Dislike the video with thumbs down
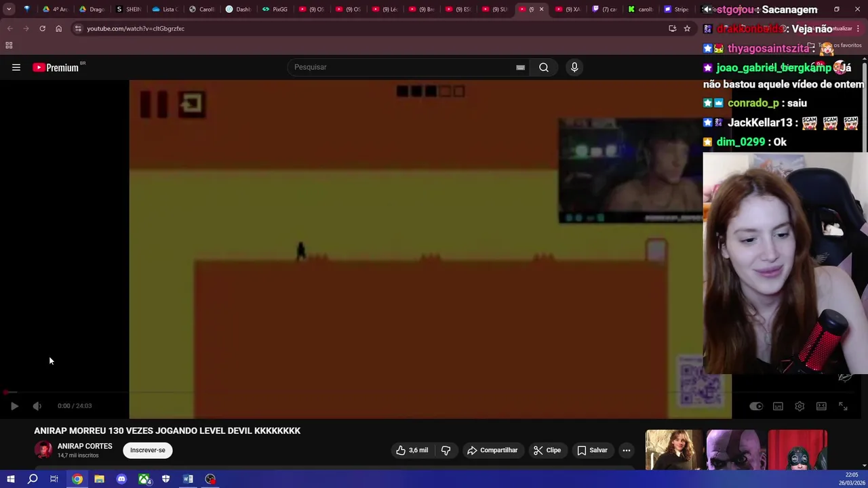Image resolution: width=868 pixels, height=488 pixels. tap(446, 450)
